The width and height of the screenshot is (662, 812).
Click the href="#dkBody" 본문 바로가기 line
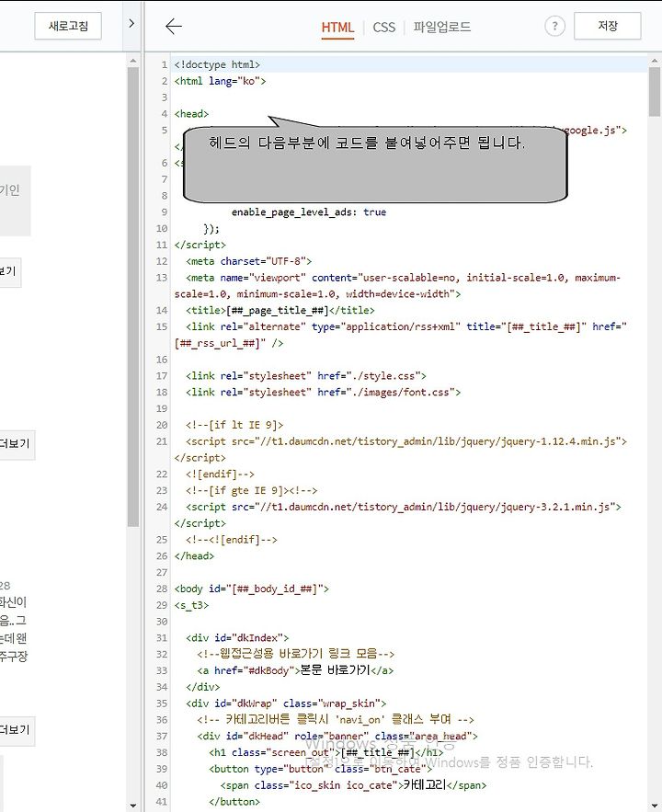pyautogui.click(x=295, y=671)
